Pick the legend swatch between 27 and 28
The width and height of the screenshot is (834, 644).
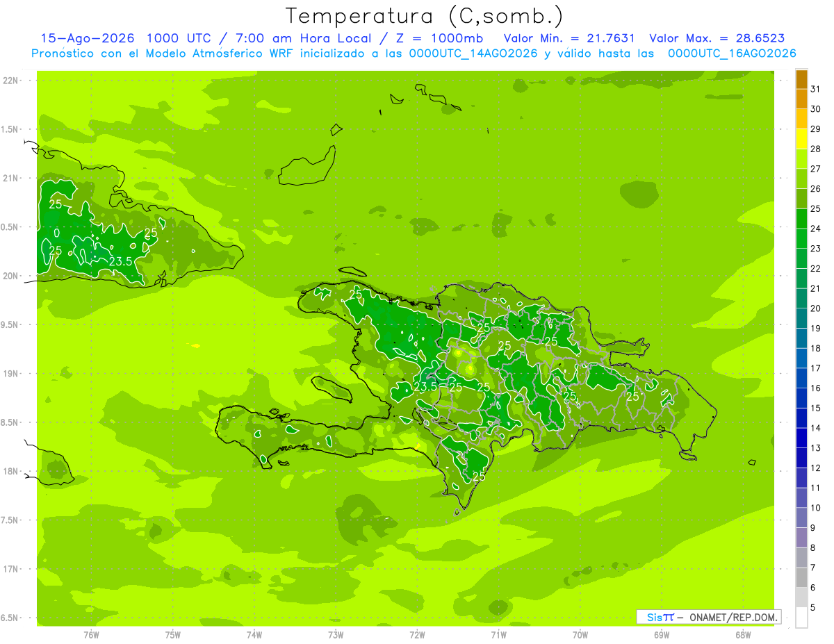(802, 159)
